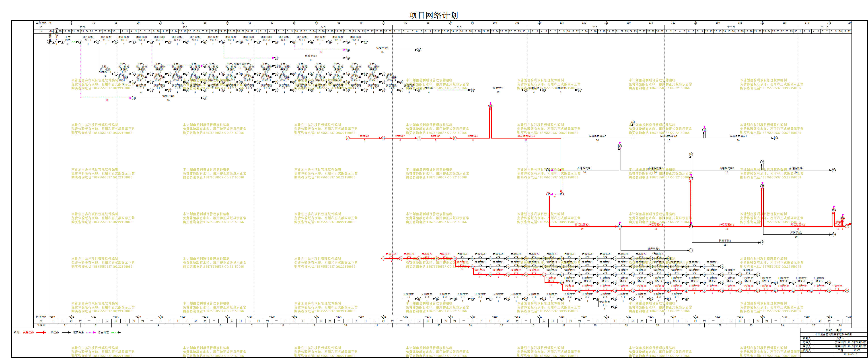Select task 屋面找平 label
Viewport: 868px width, 358px height.
click(498, 88)
